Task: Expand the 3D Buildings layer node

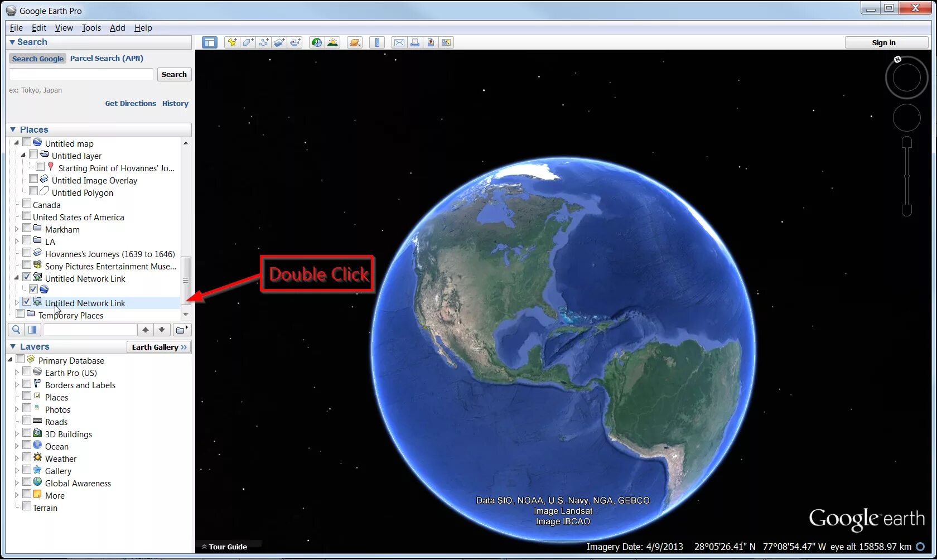Action: click(x=17, y=434)
